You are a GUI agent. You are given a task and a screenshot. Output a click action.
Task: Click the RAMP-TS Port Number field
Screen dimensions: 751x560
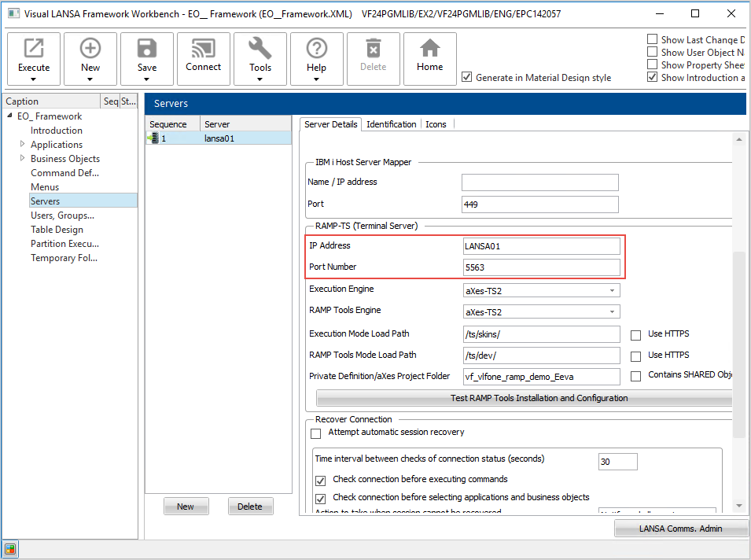click(541, 267)
